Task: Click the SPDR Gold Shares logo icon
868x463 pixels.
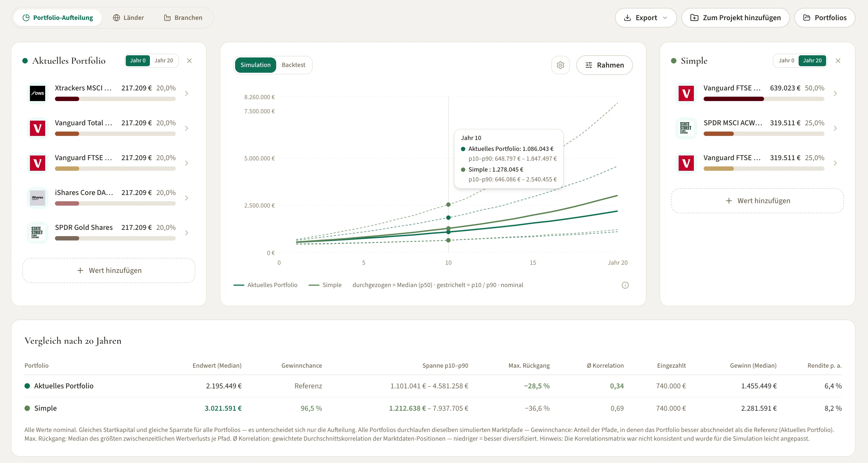Action: [37, 233]
